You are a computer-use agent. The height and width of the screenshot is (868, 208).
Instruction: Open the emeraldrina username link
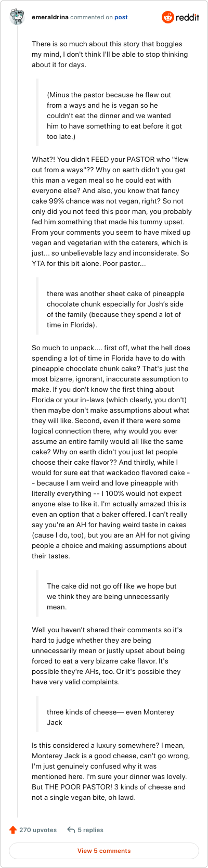(50, 17)
